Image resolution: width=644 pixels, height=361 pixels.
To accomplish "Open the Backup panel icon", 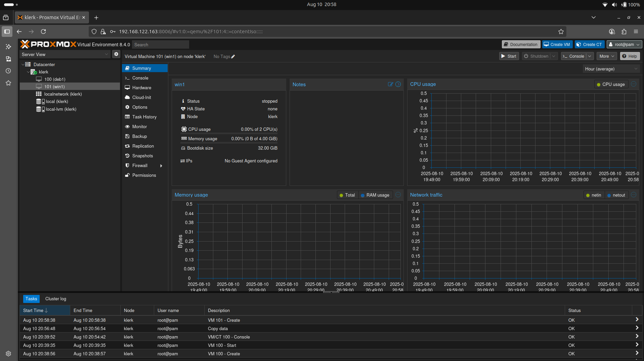I will click(x=127, y=136).
